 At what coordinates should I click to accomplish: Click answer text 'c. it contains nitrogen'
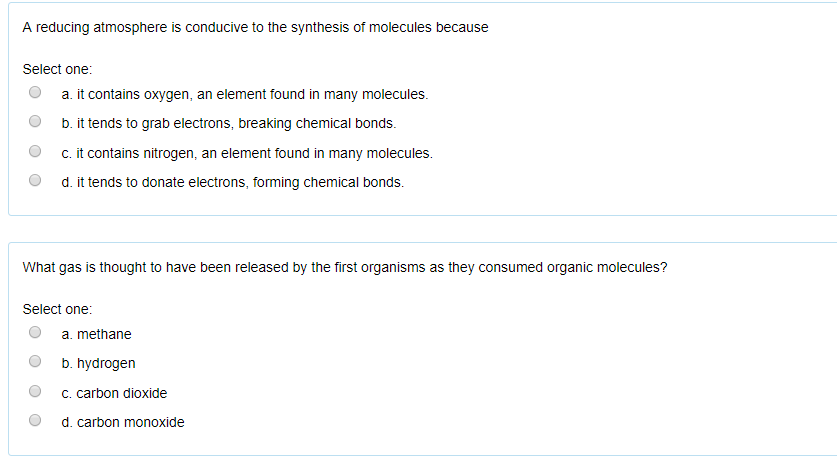(246, 154)
